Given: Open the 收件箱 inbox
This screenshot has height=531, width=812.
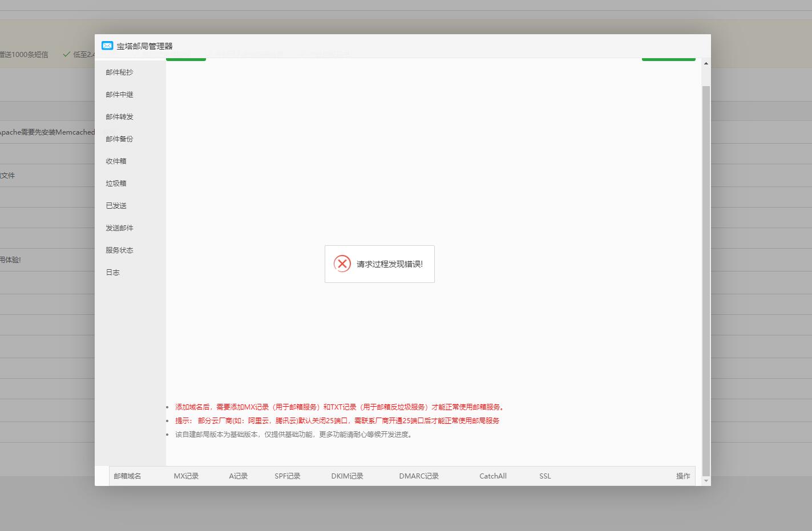Looking at the screenshot, I should tap(116, 161).
